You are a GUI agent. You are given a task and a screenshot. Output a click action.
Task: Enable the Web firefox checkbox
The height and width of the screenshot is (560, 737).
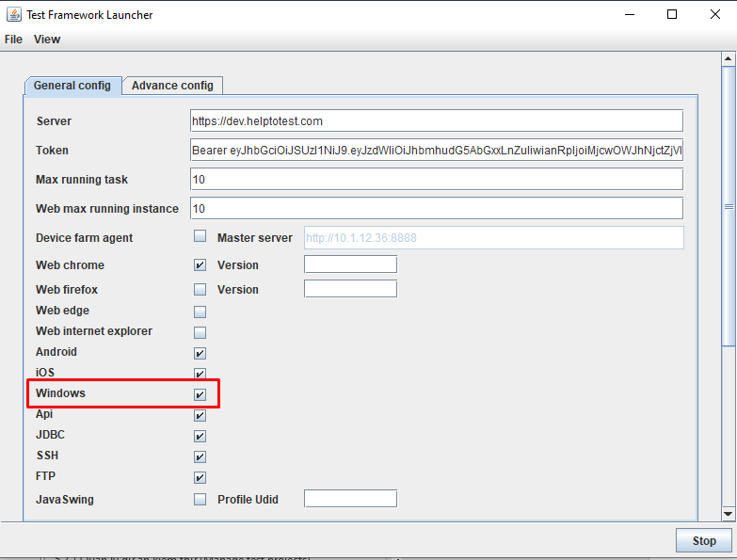tap(200, 289)
